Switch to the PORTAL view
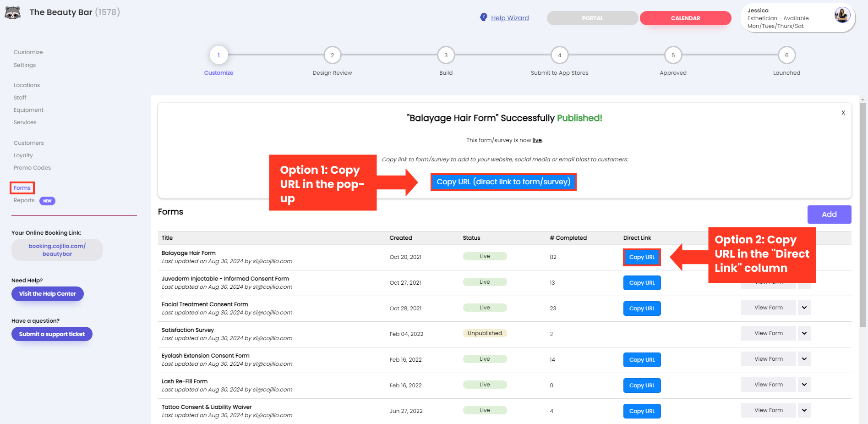 592,18
